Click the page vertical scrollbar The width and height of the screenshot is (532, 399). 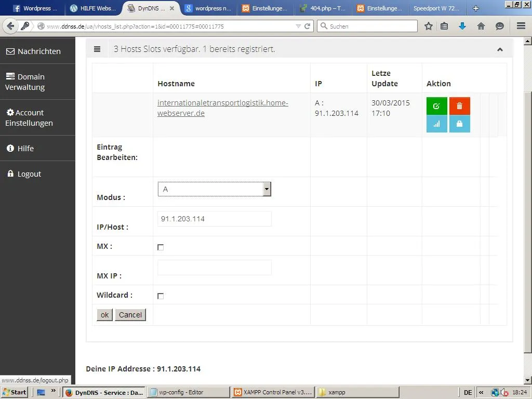528,210
